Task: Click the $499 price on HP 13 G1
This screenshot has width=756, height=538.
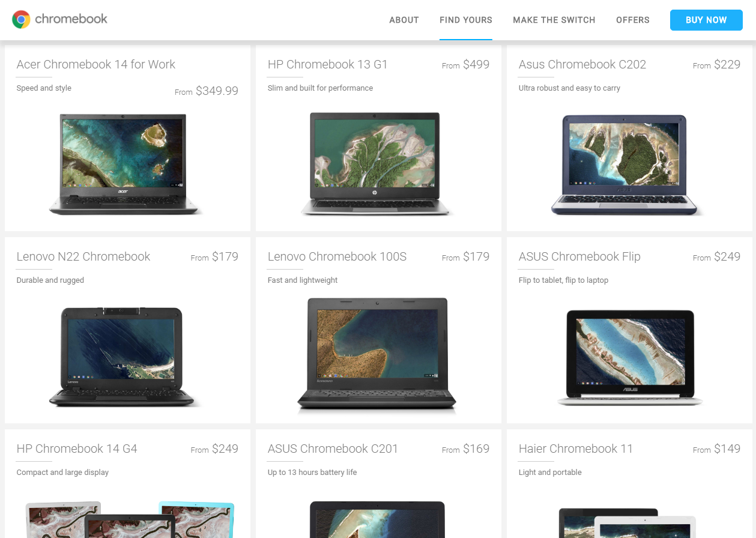Action: 476,65
